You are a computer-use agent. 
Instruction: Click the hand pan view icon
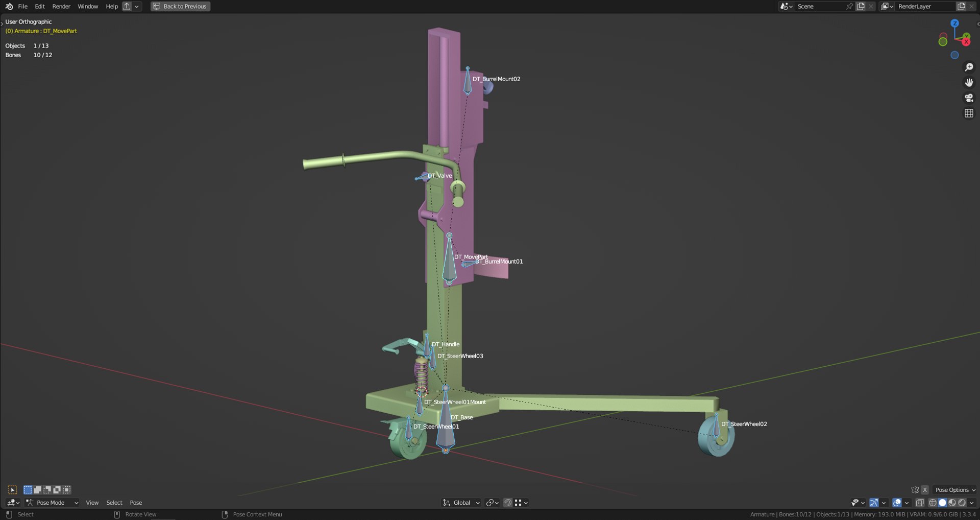click(x=969, y=82)
